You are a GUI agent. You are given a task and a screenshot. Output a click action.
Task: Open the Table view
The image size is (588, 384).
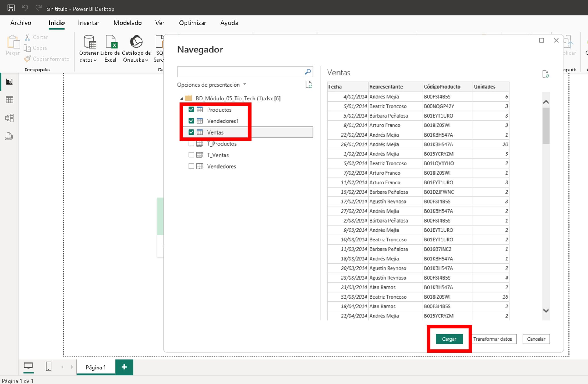pyautogui.click(x=9, y=100)
